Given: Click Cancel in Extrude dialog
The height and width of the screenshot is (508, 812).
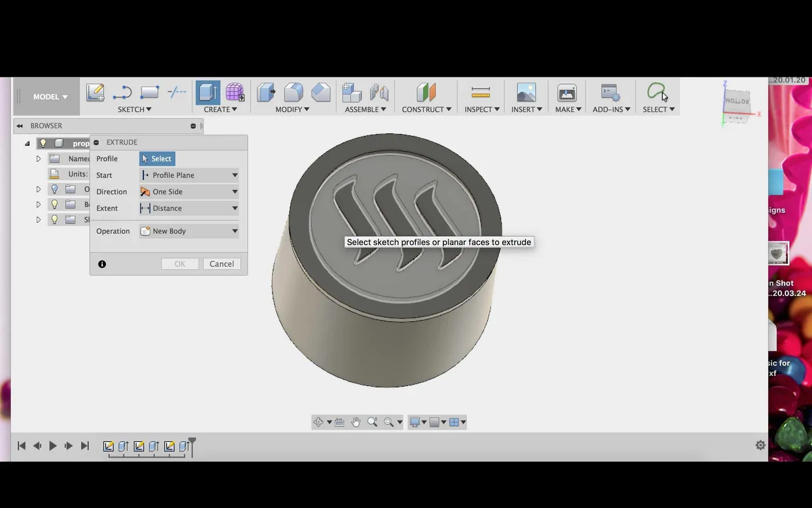Looking at the screenshot, I should (x=222, y=264).
